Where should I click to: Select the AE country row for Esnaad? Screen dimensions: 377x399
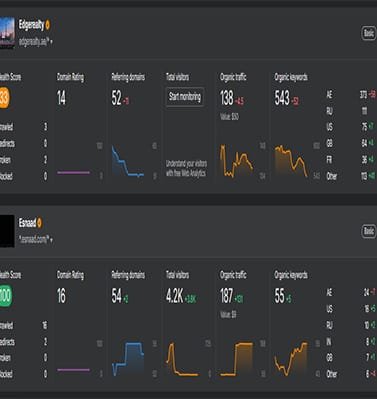(x=351, y=293)
